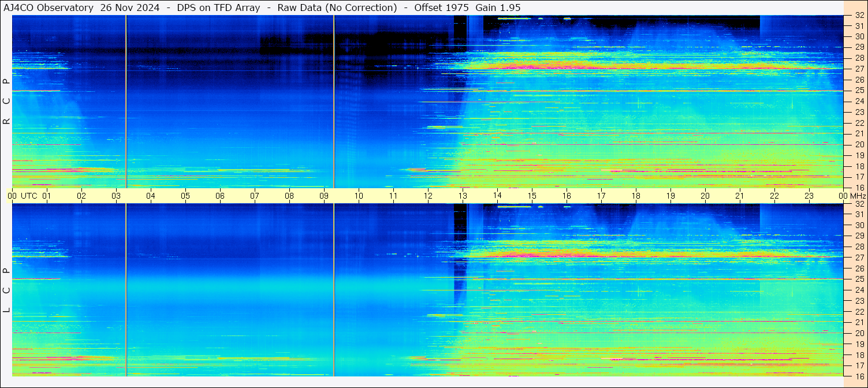This screenshot has height=388, width=868.
Task: Click hour label "07" on time axis
Action: tap(255, 196)
